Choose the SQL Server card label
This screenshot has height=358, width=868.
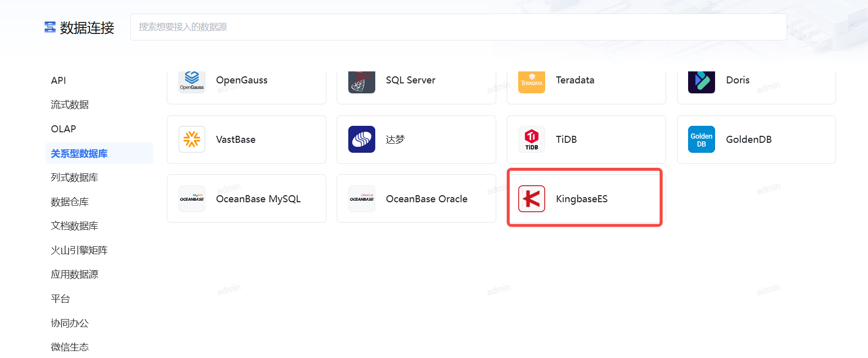click(410, 80)
